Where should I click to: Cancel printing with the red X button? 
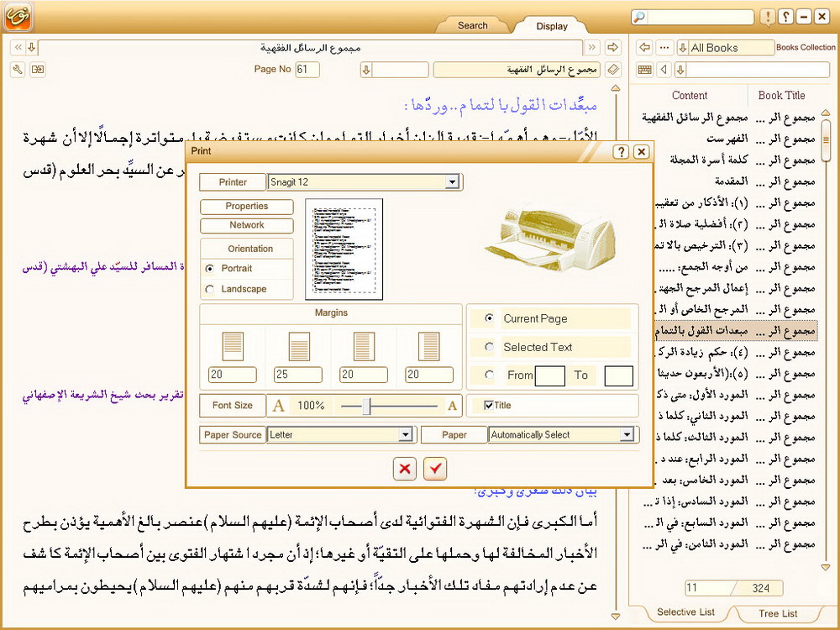pyautogui.click(x=405, y=469)
